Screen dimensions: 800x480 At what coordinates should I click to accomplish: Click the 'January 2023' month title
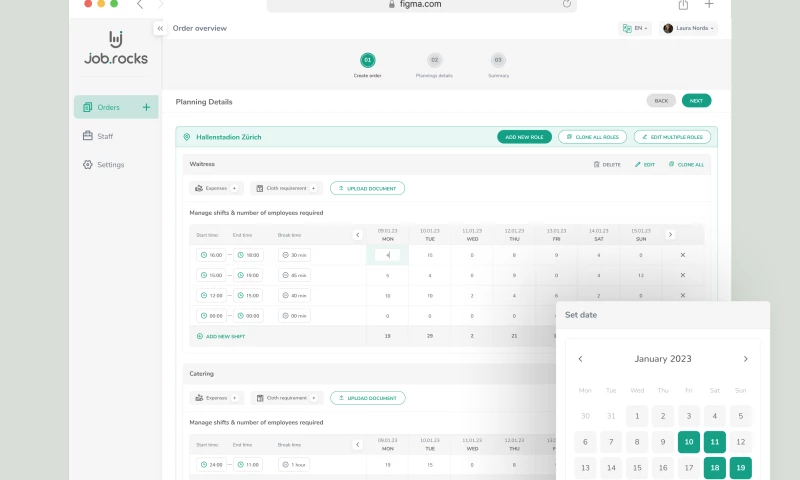coord(663,359)
